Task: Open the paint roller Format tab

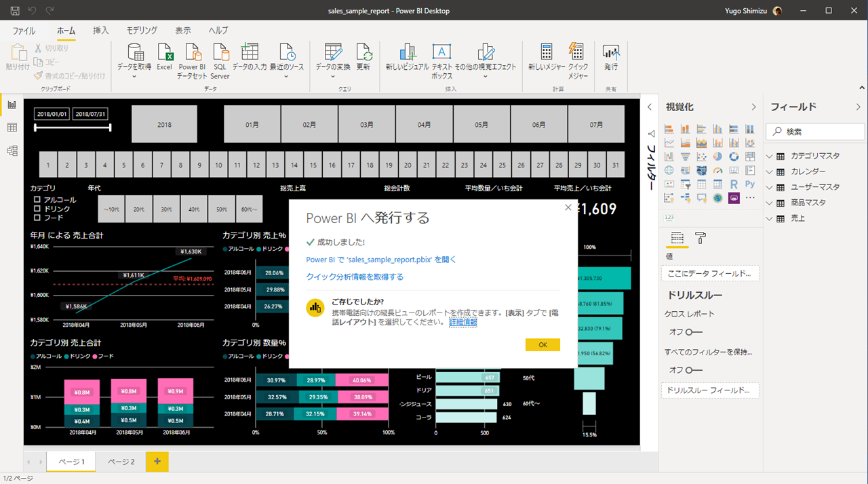Action: [701, 237]
